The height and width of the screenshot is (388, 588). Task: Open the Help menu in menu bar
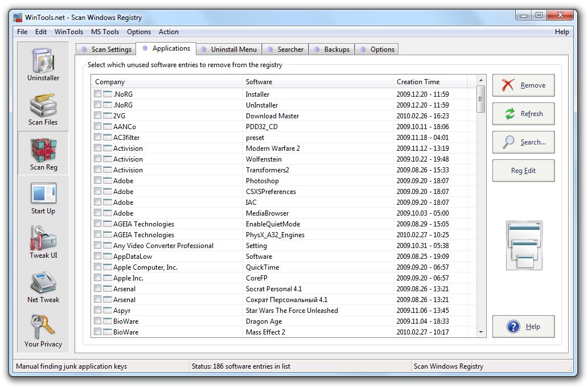pos(562,32)
